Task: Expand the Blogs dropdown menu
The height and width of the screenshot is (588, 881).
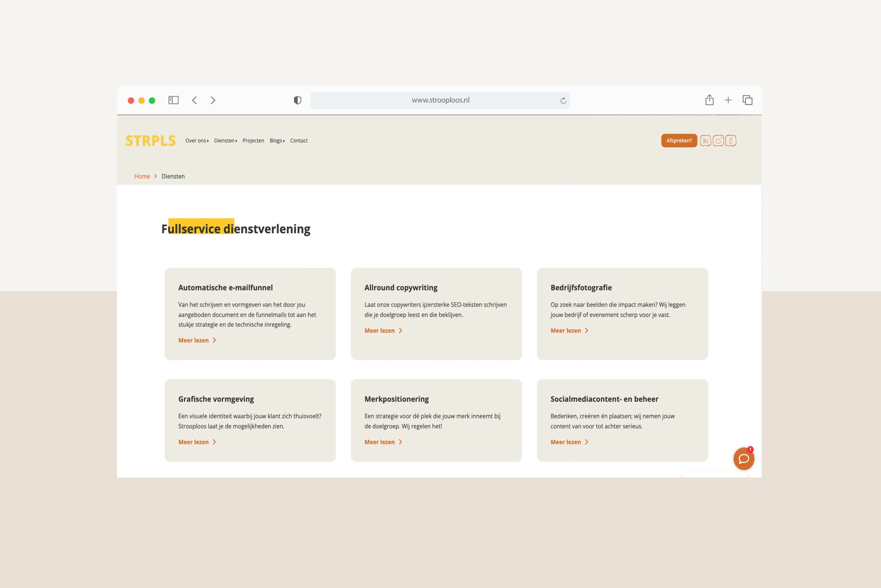Action: click(x=277, y=141)
